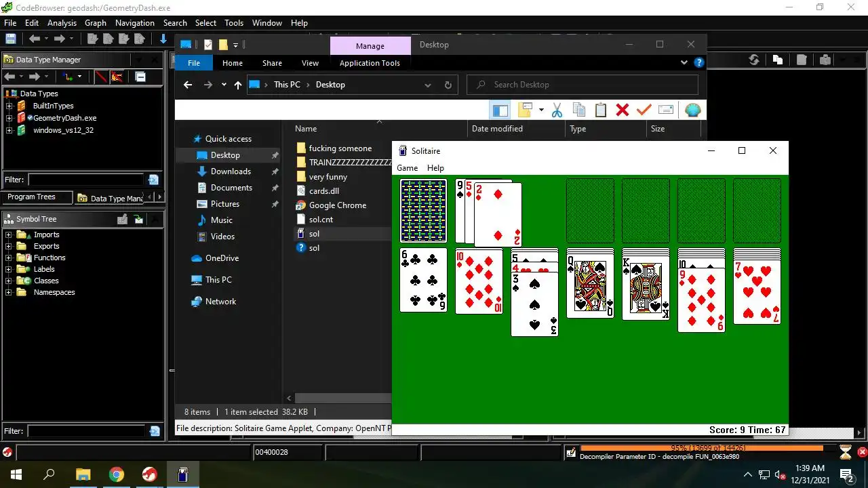This screenshot has height=488, width=868.
Task: Click the red stop icon beside the progress bar
Action: tap(862, 452)
